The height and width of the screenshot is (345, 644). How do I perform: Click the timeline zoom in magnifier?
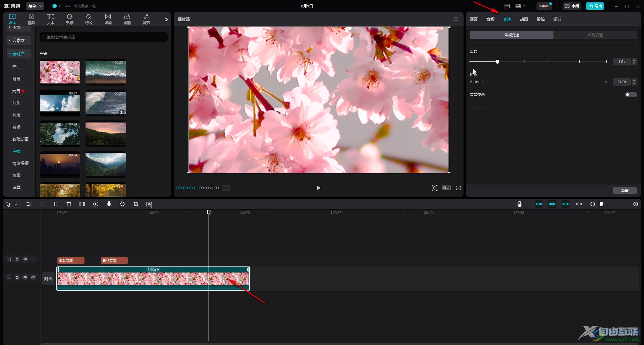pos(636,204)
